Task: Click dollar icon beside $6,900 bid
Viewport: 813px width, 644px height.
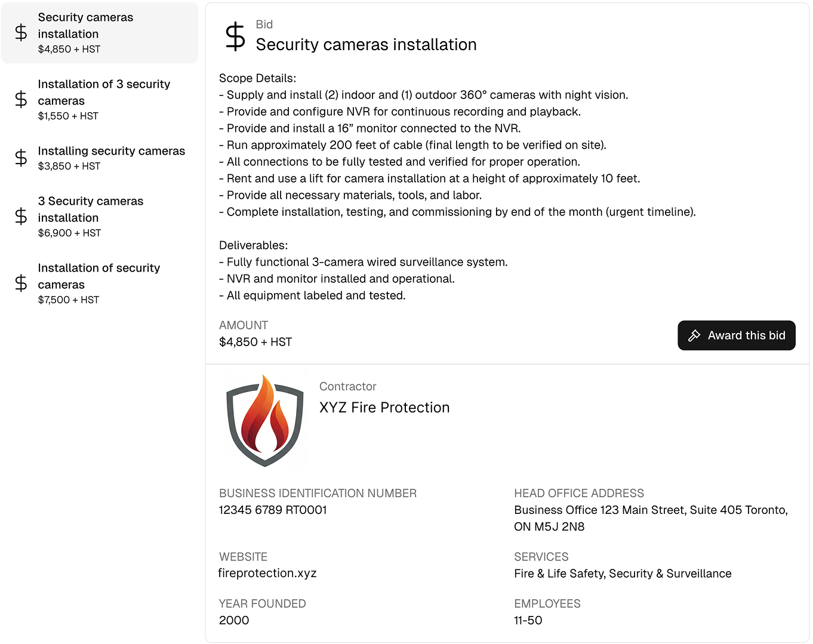Action: point(21,217)
